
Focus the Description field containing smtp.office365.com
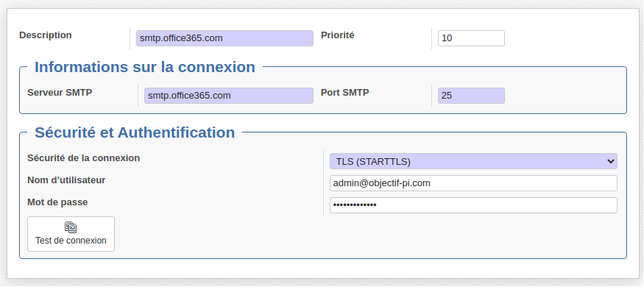[224, 38]
